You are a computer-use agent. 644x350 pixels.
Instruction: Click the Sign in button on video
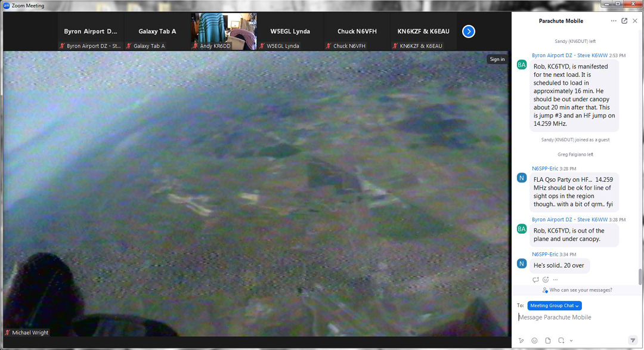pos(497,59)
